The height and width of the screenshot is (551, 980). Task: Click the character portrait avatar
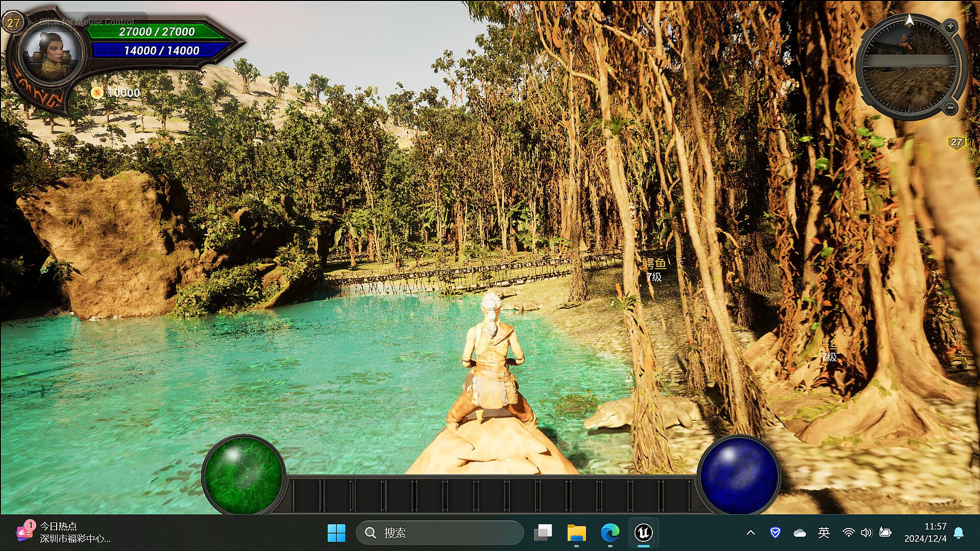[50, 55]
